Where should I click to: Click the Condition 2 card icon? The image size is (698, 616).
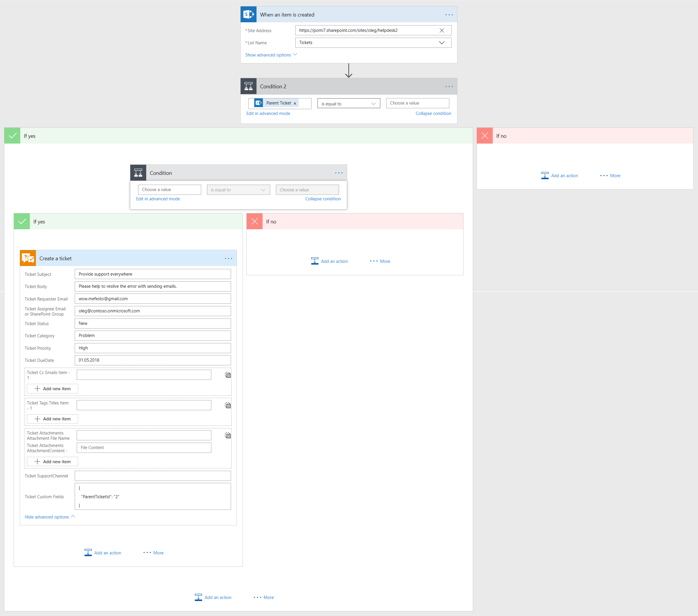pos(248,86)
